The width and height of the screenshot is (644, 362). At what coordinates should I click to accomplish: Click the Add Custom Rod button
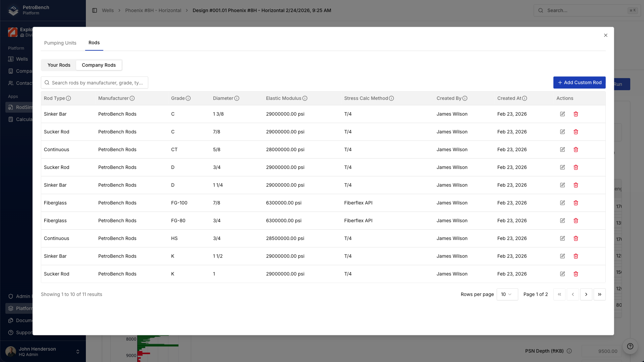(x=579, y=82)
